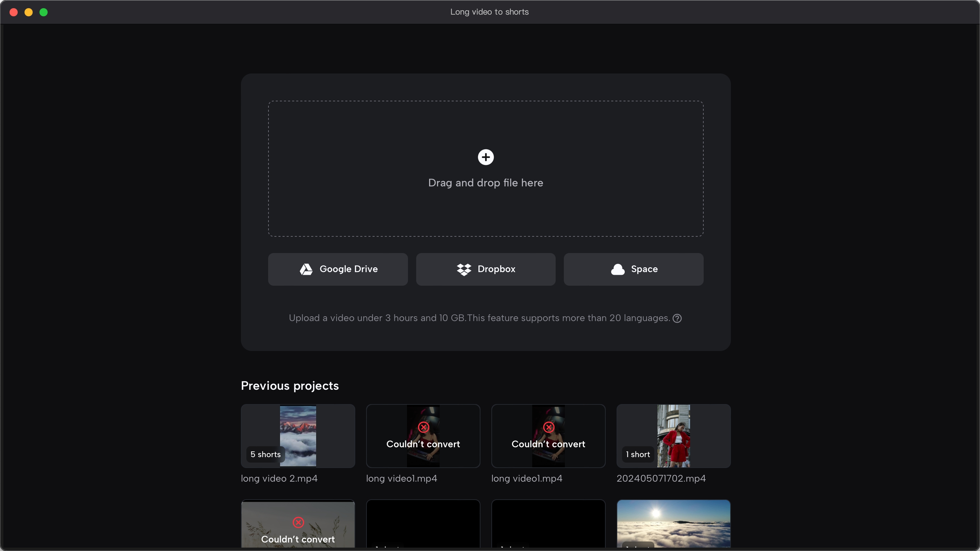
Task: Click the error icon on first long video1.mp4
Action: pyautogui.click(x=423, y=428)
